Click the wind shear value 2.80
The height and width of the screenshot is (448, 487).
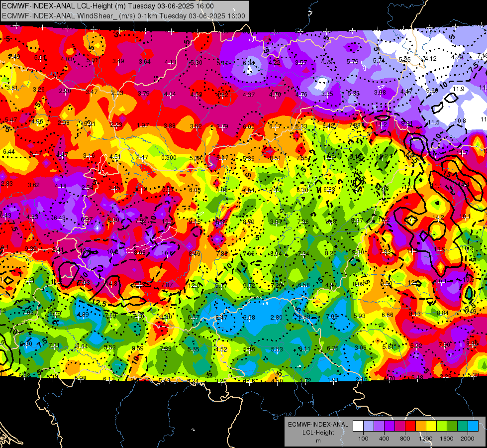click(276, 317)
